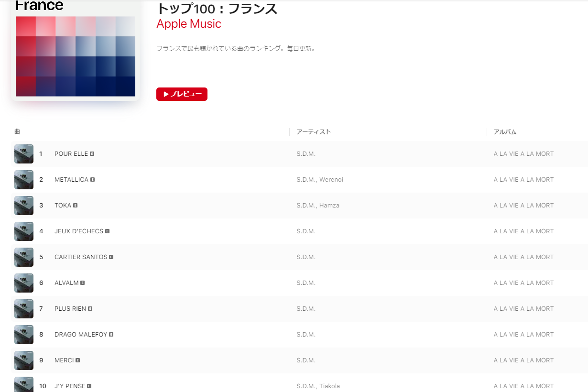Screen dimensions: 588x392
Task: Click the POUR ELLE album thumbnail
Action: (24, 154)
